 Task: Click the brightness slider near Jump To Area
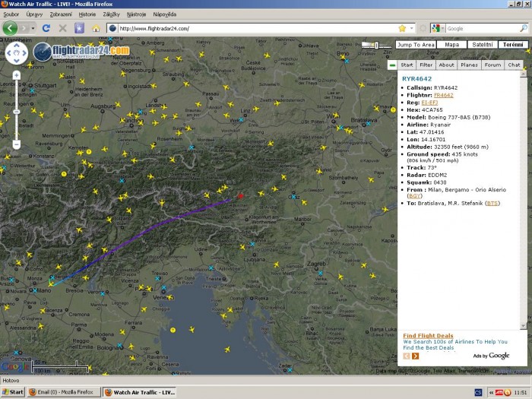[376, 45]
